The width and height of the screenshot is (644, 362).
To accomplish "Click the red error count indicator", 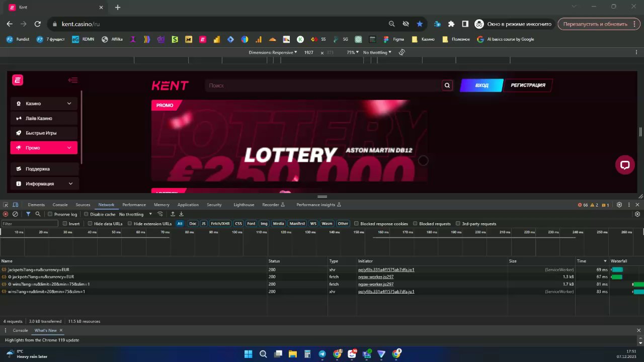I will 583,205.
